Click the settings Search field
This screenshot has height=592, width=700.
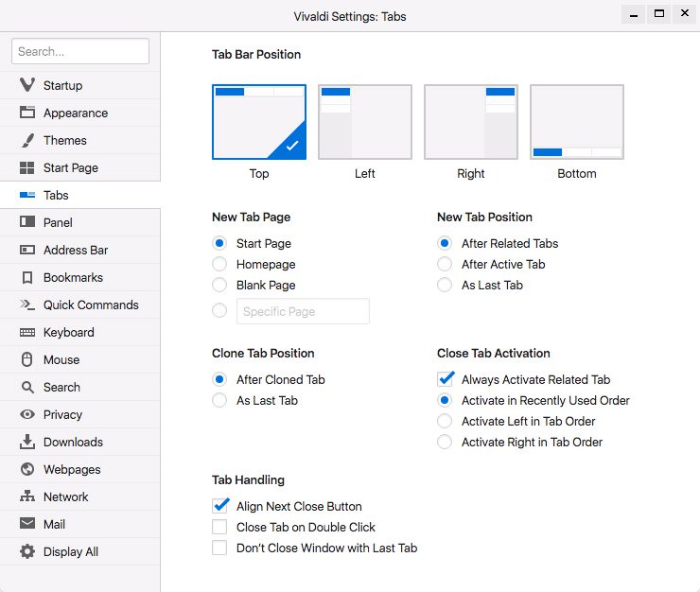[x=80, y=51]
